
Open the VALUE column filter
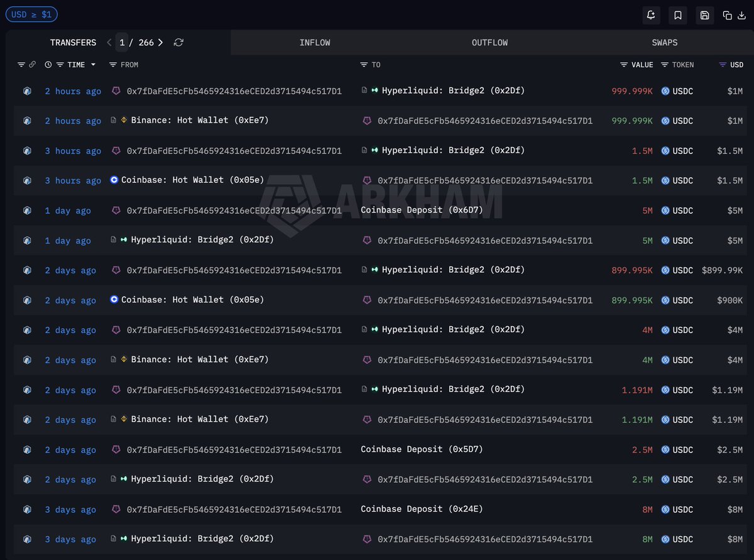click(x=625, y=65)
